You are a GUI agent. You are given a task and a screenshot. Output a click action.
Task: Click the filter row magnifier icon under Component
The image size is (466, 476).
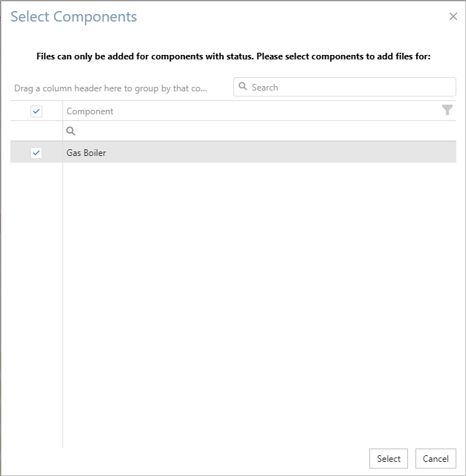point(71,131)
